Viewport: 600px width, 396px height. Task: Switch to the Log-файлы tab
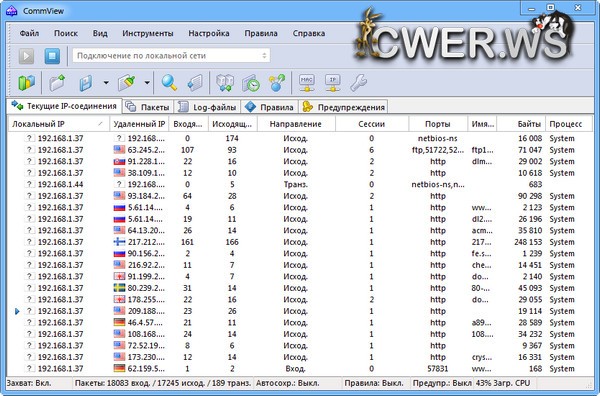point(207,107)
